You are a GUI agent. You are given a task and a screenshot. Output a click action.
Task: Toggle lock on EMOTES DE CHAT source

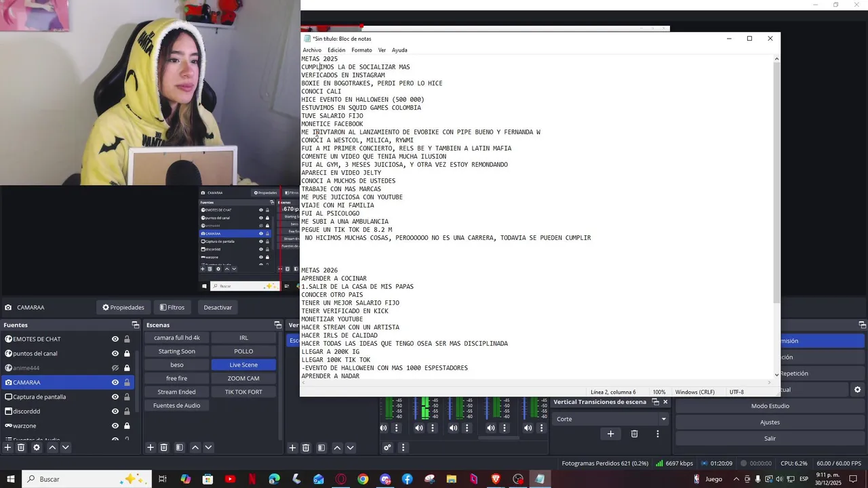click(127, 339)
